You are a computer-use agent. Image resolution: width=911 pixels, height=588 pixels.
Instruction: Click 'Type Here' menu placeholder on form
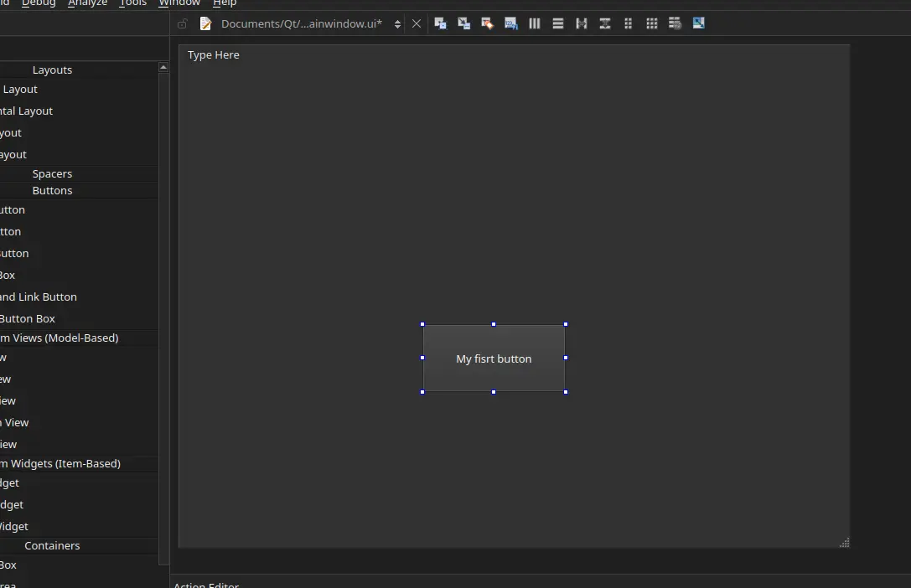[213, 55]
